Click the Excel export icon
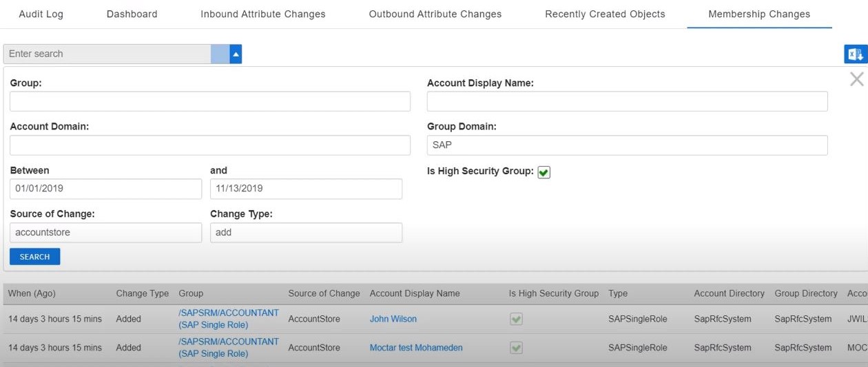 tap(856, 54)
